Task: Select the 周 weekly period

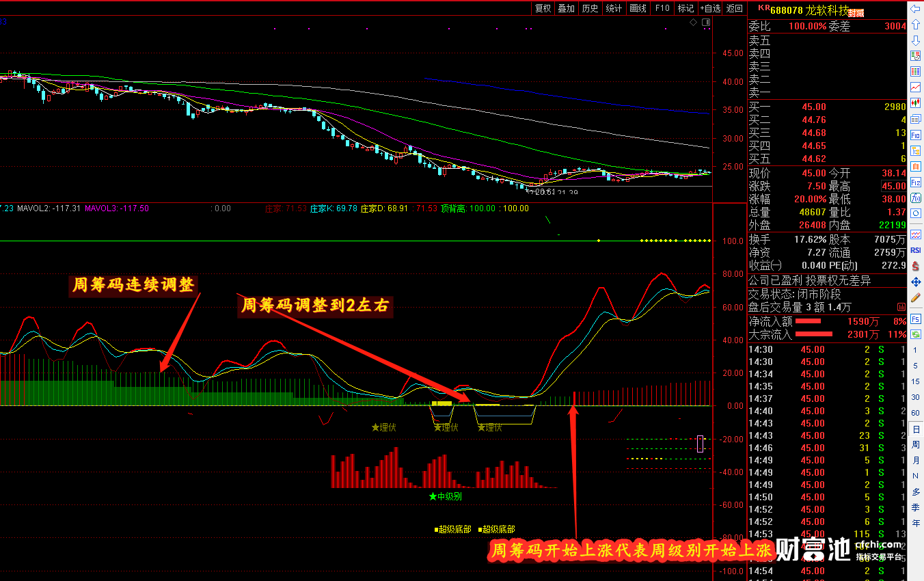Action: [x=916, y=445]
